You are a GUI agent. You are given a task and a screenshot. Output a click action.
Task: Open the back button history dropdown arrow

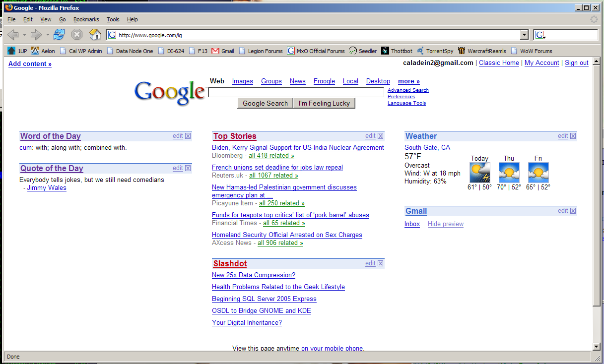tap(24, 35)
